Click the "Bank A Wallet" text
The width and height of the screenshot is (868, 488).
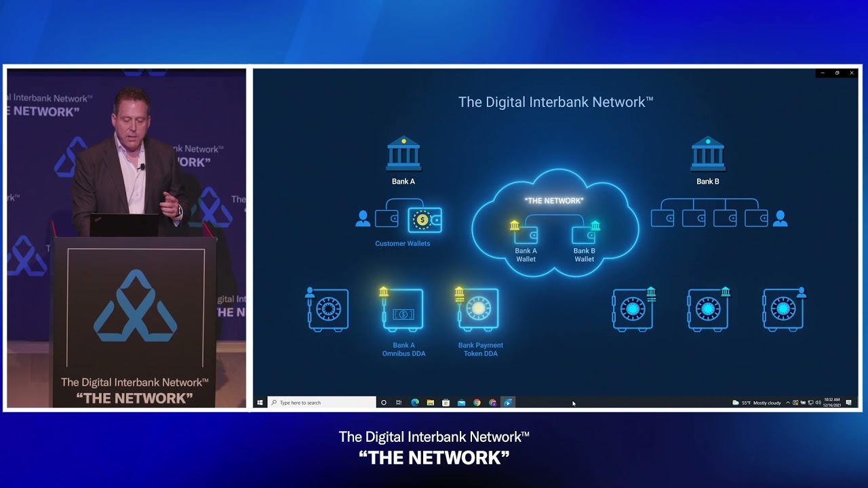526,255
